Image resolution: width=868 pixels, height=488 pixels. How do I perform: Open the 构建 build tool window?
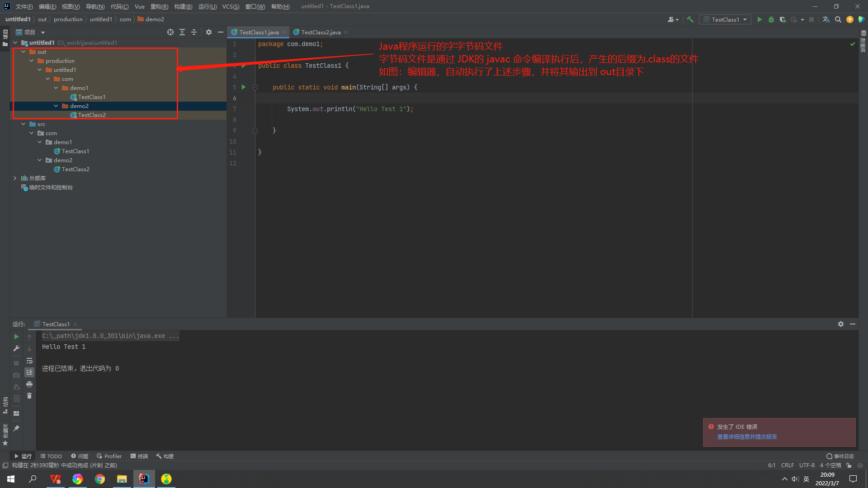tap(165, 456)
